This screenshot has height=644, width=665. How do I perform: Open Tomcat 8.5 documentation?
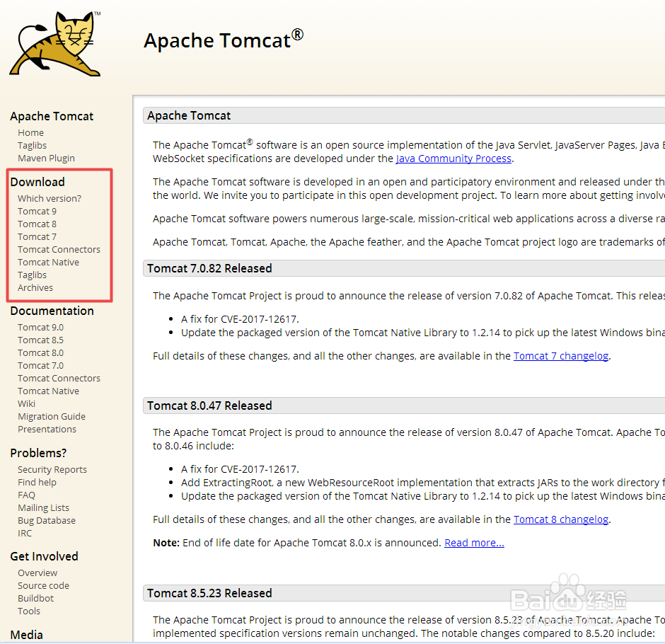(41, 340)
